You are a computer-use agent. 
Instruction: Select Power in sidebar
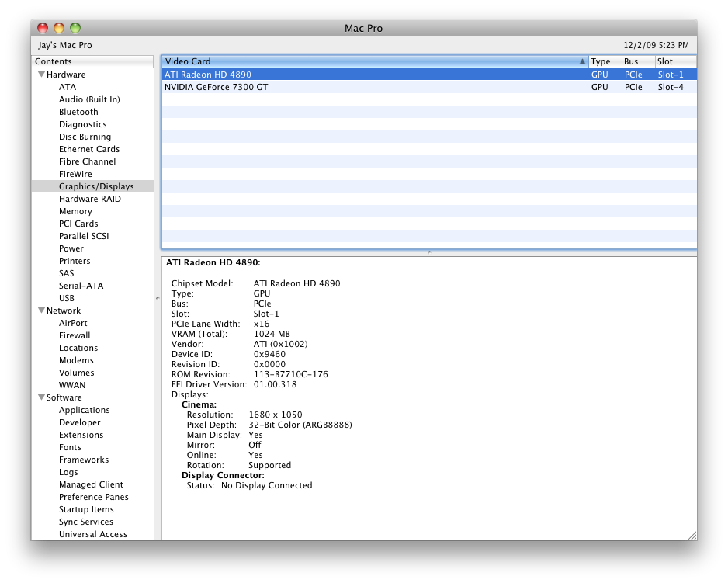[x=71, y=248]
